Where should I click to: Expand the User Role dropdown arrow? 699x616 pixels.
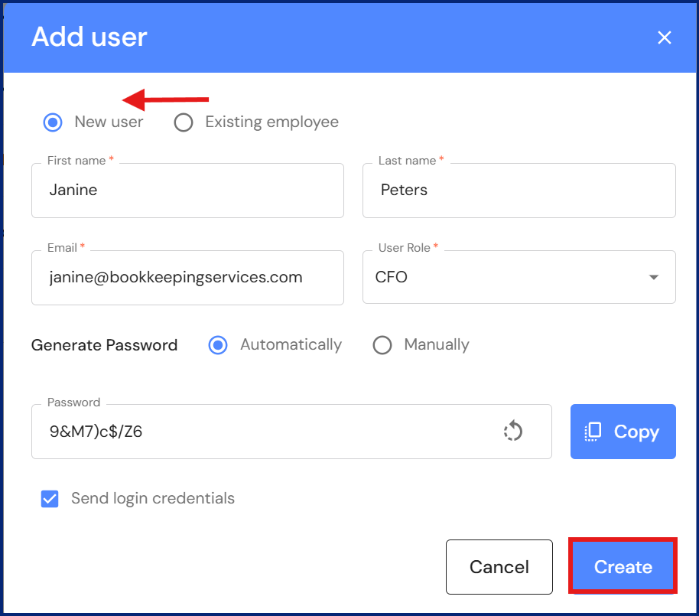coord(654,277)
